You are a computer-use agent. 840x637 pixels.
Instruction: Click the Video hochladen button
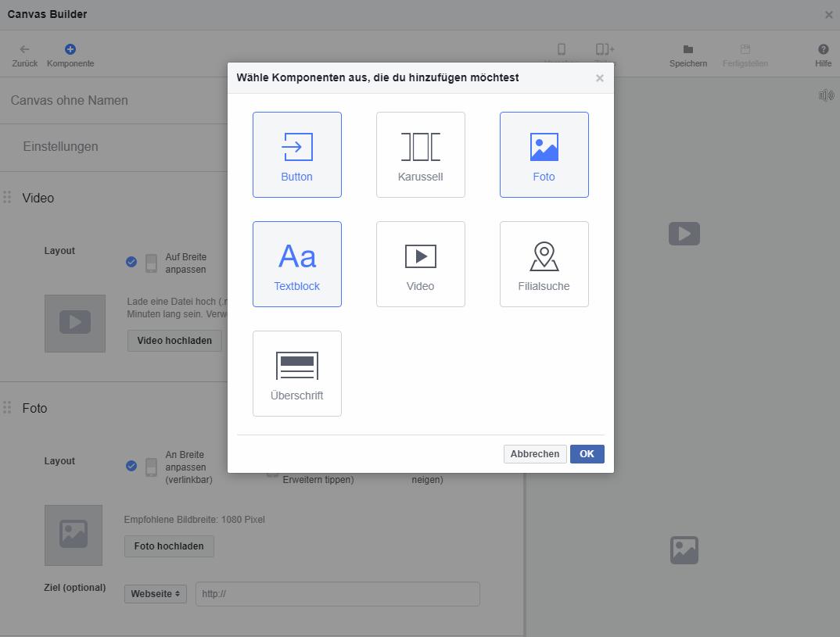point(174,341)
